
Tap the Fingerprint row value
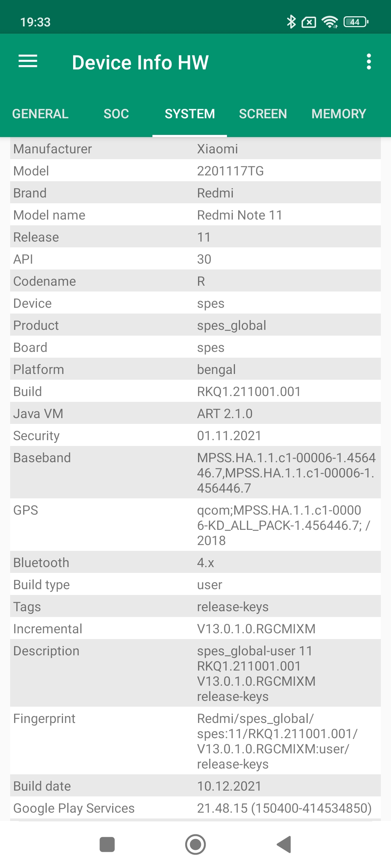(x=277, y=741)
